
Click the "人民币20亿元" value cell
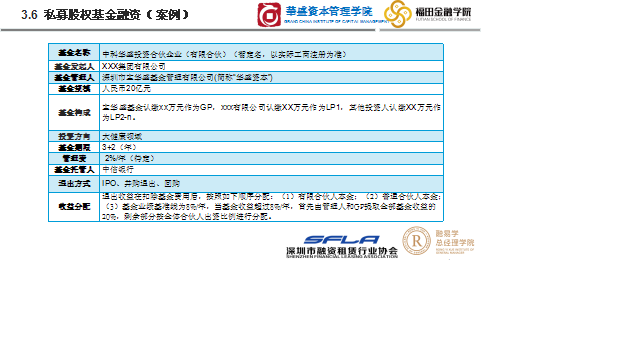click(x=271, y=89)
